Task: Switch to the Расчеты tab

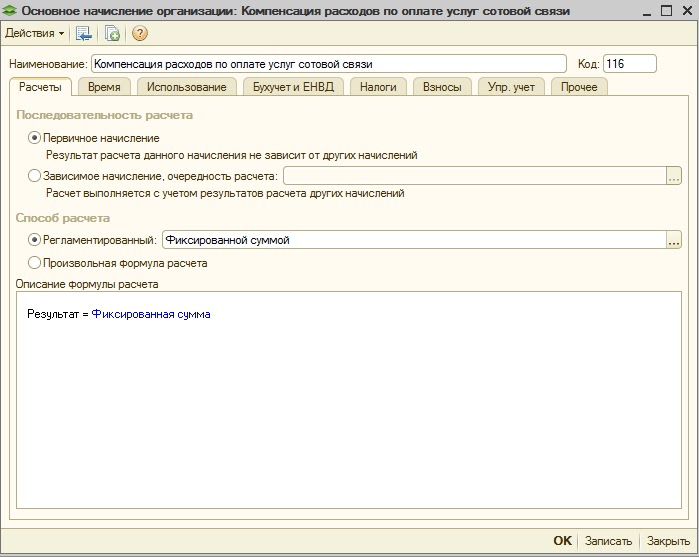Action: (40, 87)
